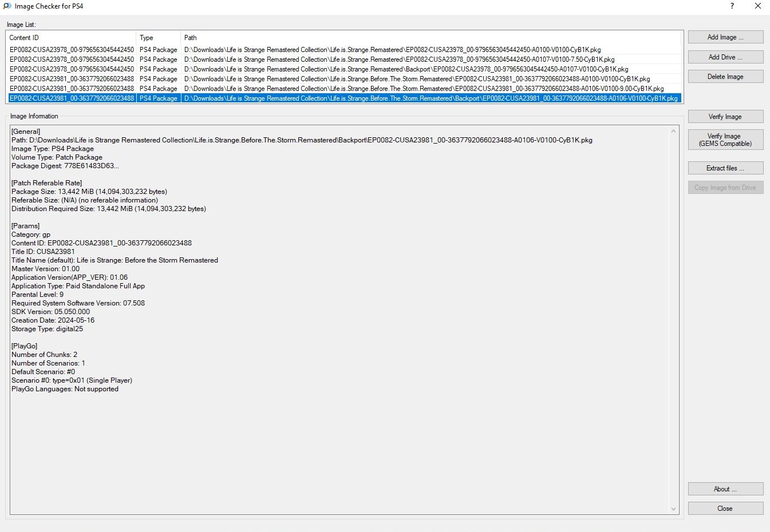Select the CUSA23981 A0100-V0100-CyB1K.pkg row

point(344,79)
